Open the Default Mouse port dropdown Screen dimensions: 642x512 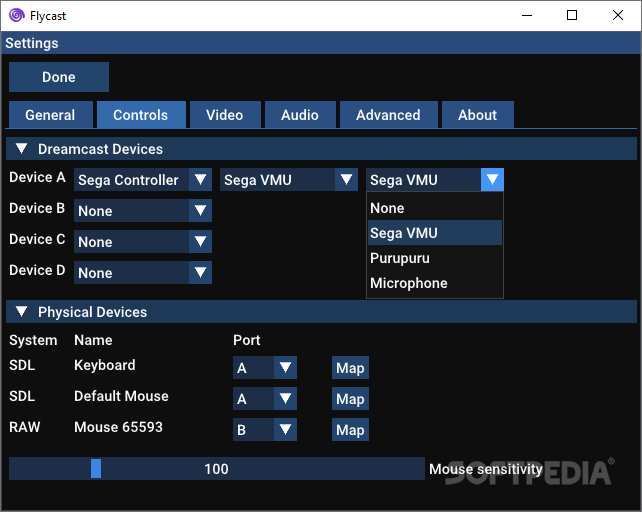point(265,399)
